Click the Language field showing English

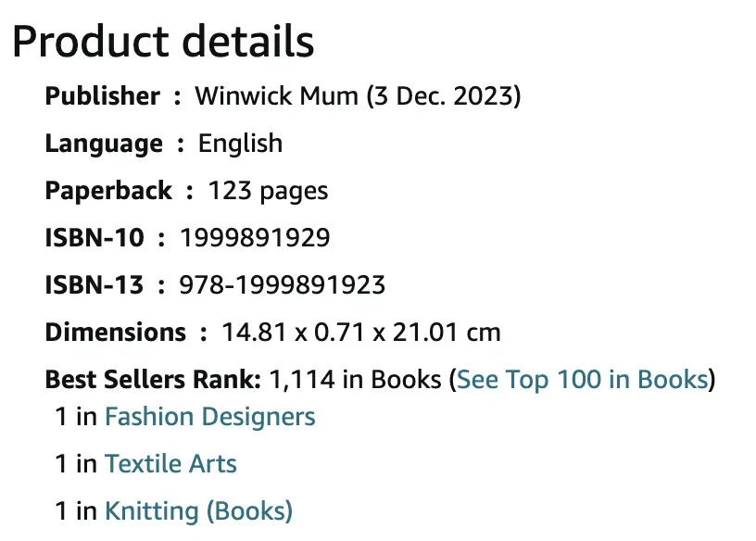239,144
